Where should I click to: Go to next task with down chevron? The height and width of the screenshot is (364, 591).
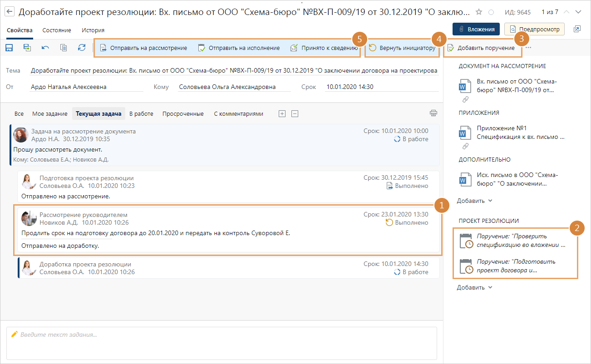[578, 12]
